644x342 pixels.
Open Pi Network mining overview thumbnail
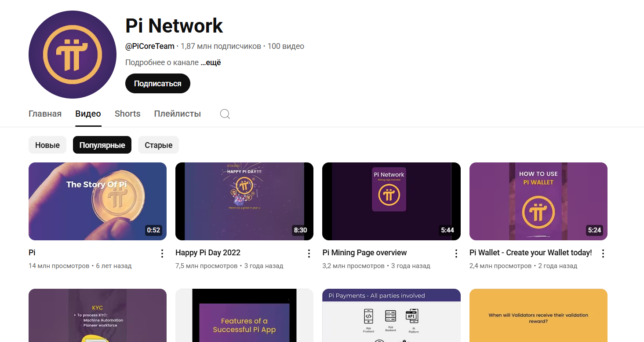click(391, 201)
